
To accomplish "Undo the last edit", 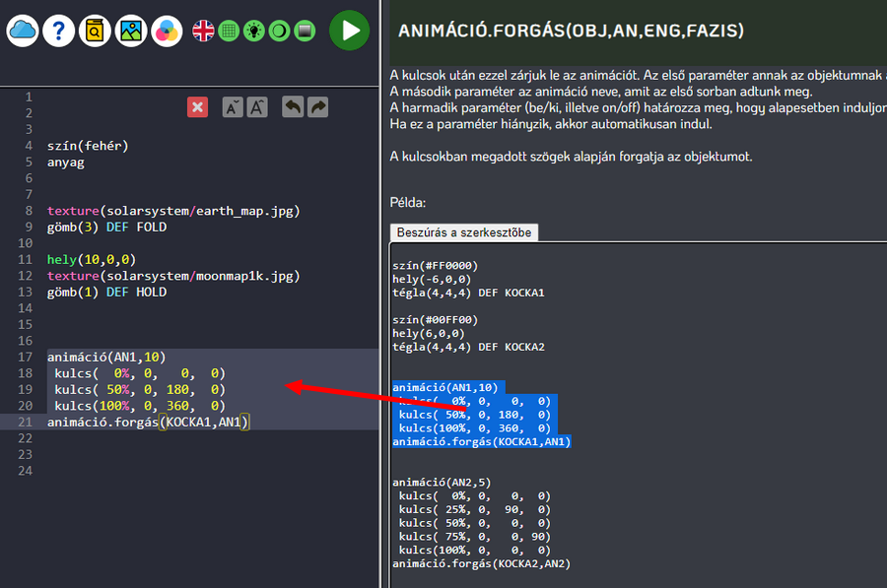I will (x=293, y=107).
